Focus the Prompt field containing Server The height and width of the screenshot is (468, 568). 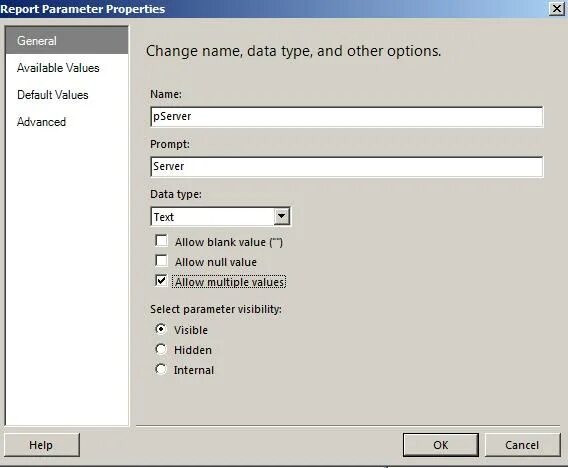[347, 167]
